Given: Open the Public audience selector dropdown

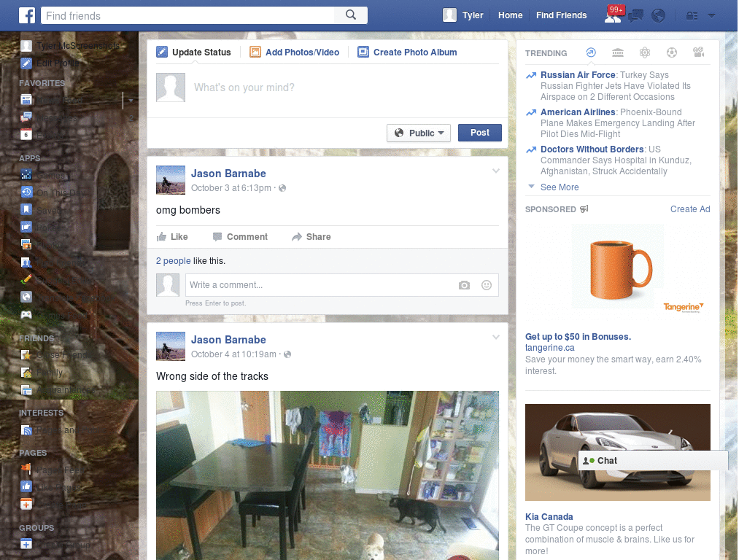Looking at the screenshot, I should 419,133.
